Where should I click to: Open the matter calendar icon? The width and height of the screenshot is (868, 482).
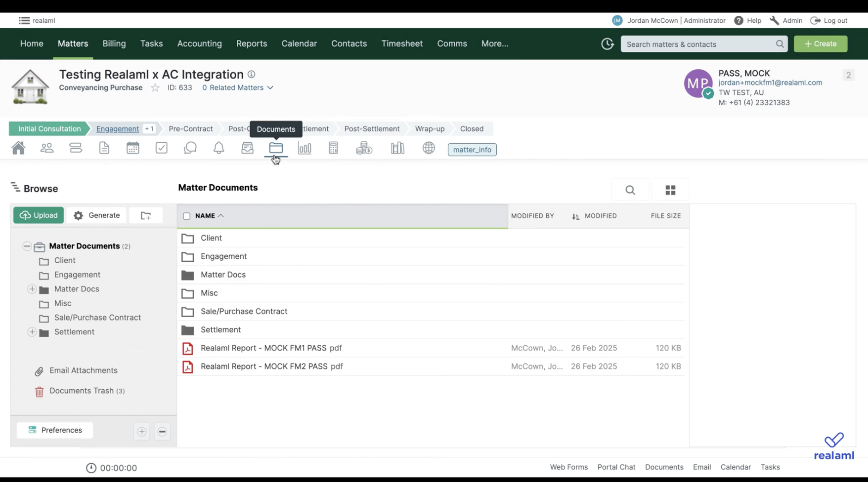[x=132, y=148]
